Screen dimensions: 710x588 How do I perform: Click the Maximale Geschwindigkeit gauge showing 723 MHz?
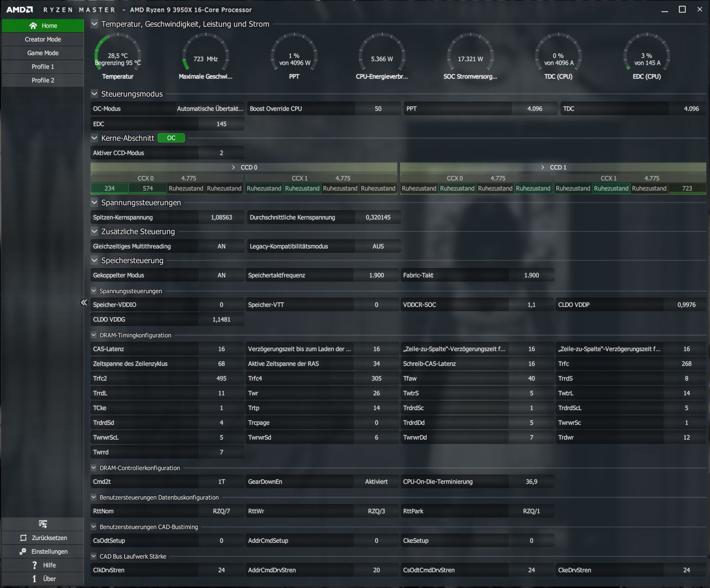[x=206, y=56]
